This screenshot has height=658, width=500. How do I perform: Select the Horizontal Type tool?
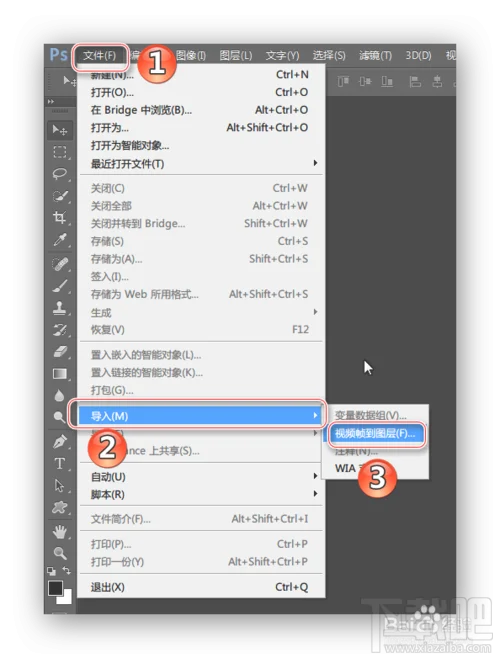[60, 464]
